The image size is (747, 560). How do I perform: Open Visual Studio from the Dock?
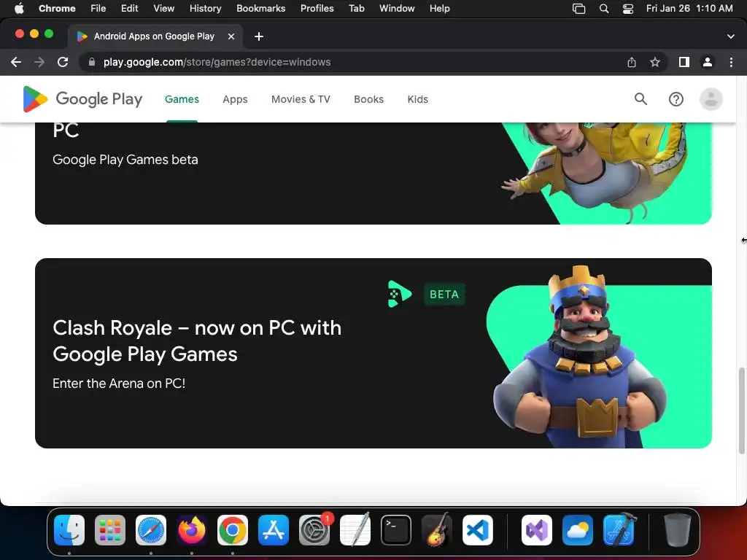coord(536,530)
